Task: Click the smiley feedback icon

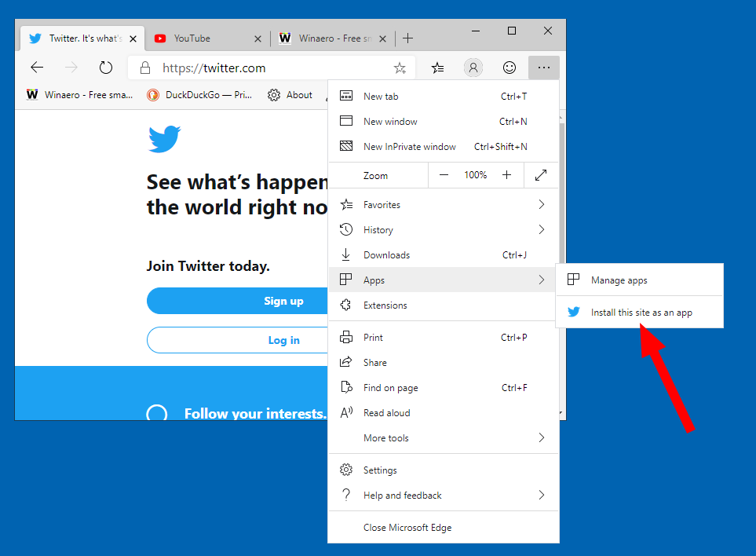Action: (509, 68)
